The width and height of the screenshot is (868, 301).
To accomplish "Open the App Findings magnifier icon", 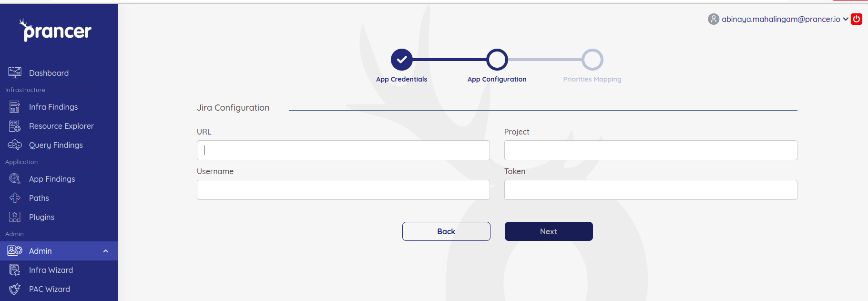I will click(x=15, y=178).
